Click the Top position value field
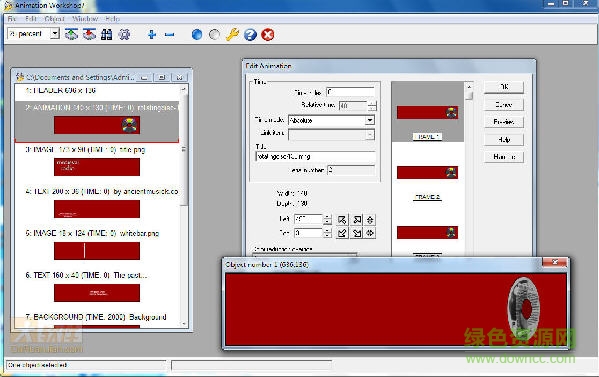 tap(309, 233)
